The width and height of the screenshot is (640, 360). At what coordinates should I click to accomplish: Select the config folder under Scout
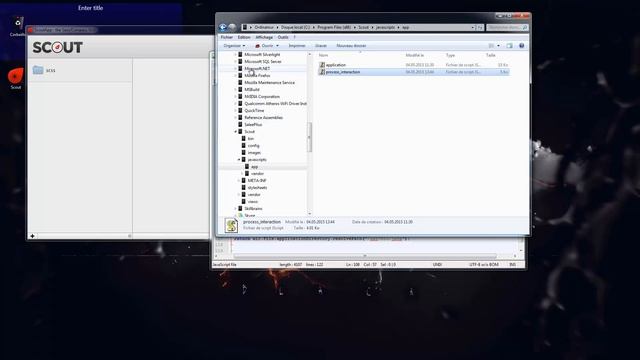(x=253, y=146)
